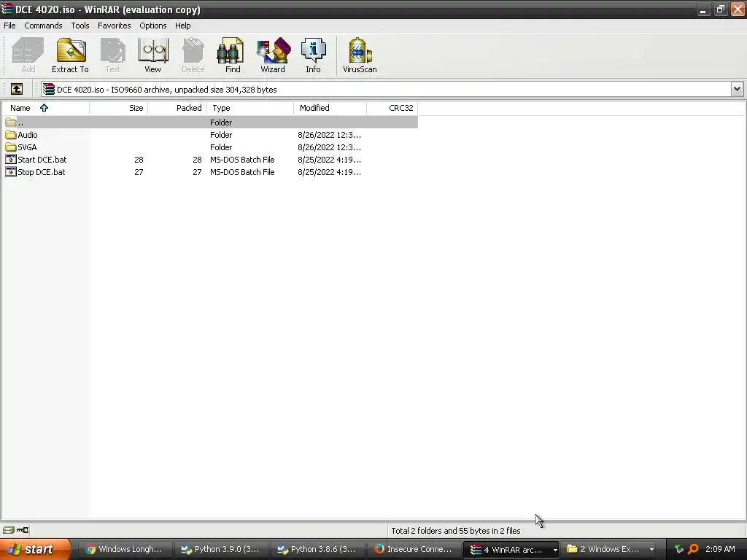This screenshot has height=560, width=747.
Task: Expand the WinRAR taskbar group dropdown
Action: click(x=554, y=550)
